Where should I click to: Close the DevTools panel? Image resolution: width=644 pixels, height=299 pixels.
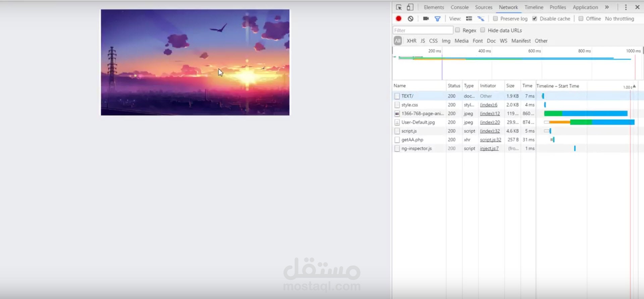tap(637, 7)
